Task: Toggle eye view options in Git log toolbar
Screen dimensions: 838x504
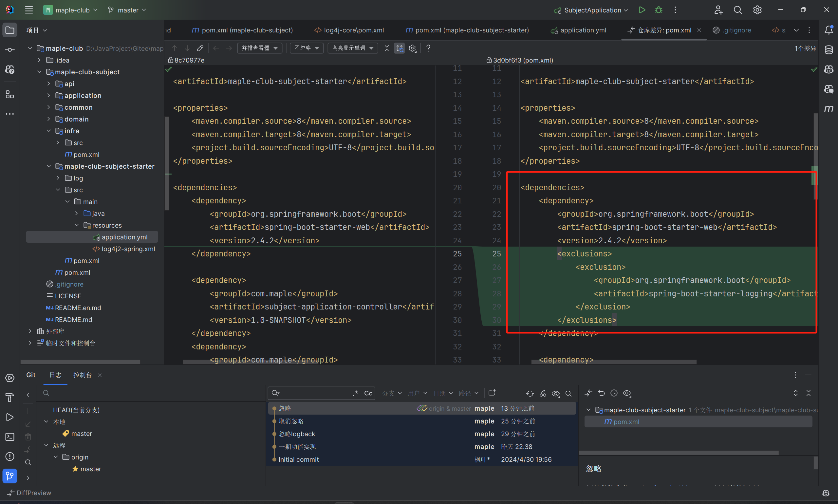Action: click(x=555, y=393)
